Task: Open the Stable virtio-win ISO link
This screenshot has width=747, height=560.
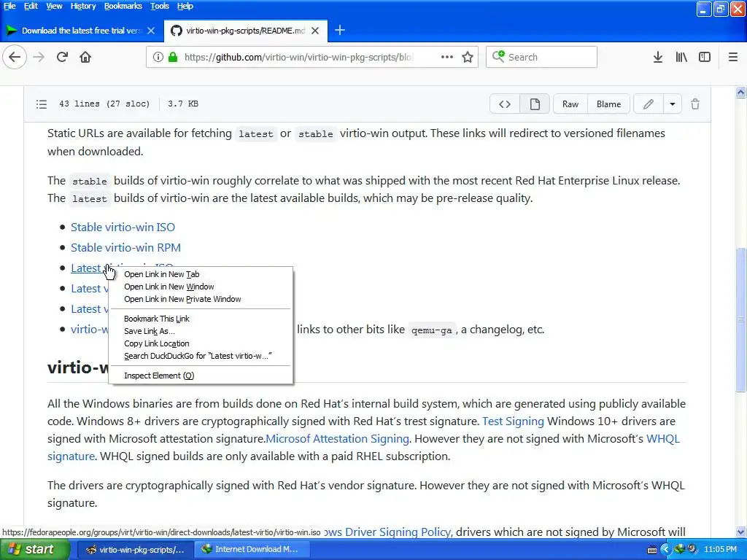Action: point(123,227)
